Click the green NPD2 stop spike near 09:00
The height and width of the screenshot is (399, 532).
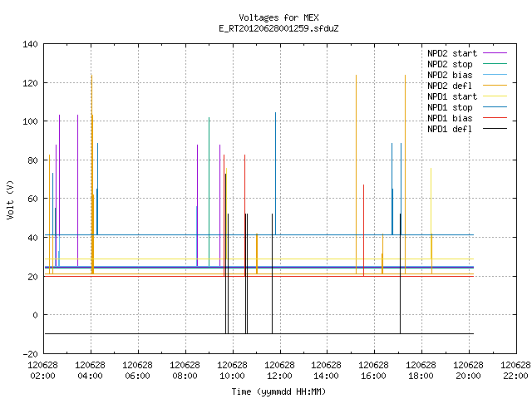tap(209, 192)
